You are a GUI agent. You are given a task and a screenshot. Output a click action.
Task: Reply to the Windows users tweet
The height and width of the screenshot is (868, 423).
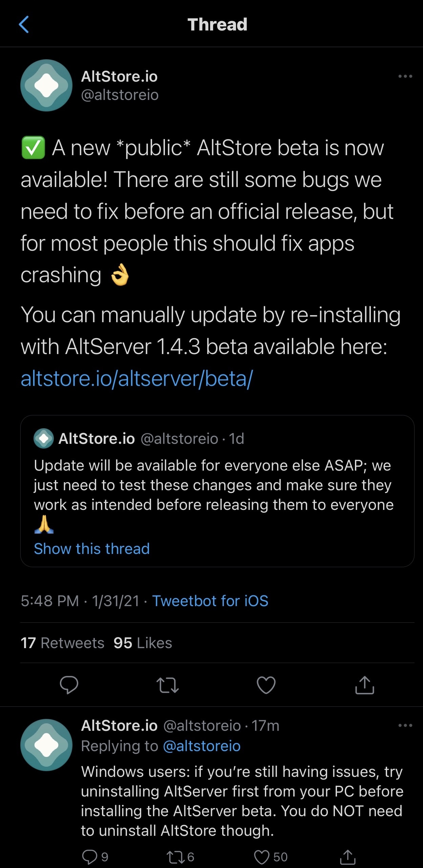pos(90,857)
